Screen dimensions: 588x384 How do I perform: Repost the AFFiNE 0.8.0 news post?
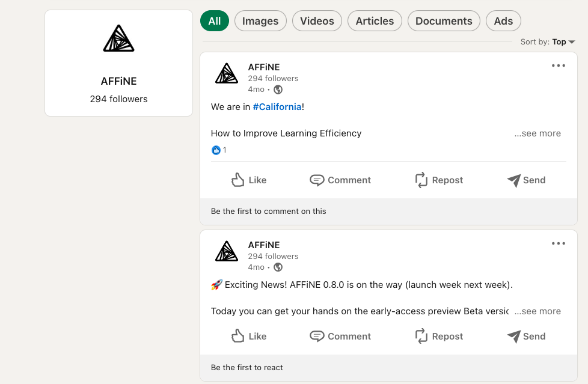[x=439, y=337]
